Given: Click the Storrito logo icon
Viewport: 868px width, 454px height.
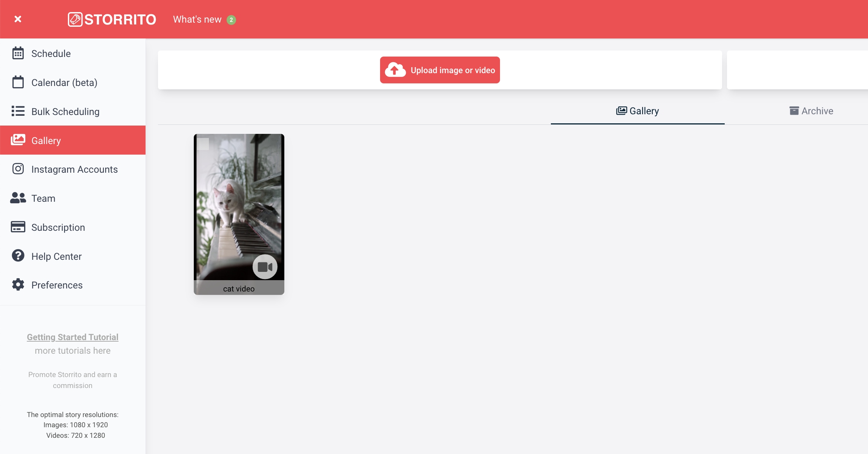Looking at the screenshot, I should [x=75, y=19].
